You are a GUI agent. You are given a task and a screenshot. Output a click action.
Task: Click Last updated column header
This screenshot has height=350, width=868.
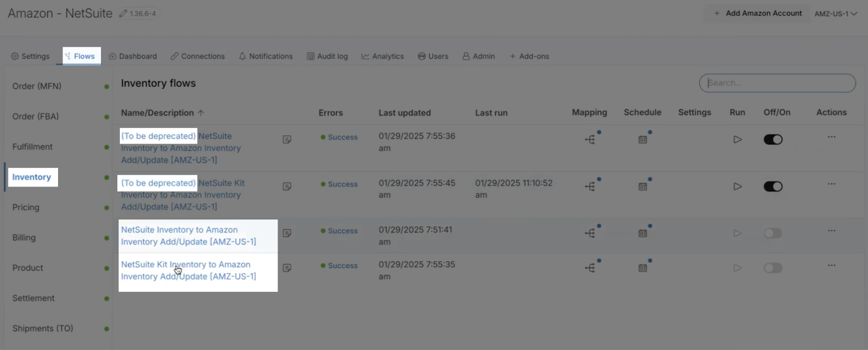pyautogui.click(x=405, y=113)
